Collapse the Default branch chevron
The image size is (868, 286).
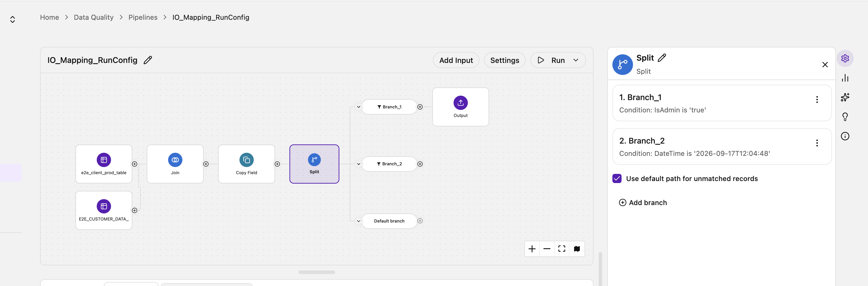[x=359, y=221]
